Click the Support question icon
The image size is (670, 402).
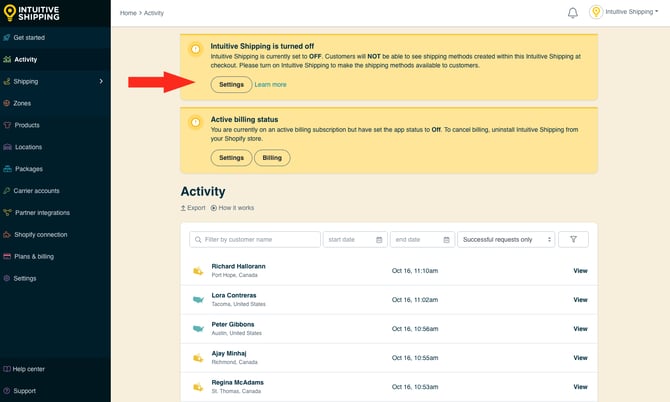(x=6, y=391)
